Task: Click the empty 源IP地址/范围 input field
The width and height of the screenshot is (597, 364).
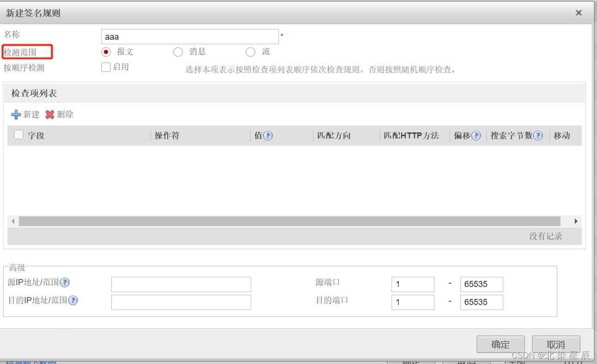Action: [x=181, y=284]
